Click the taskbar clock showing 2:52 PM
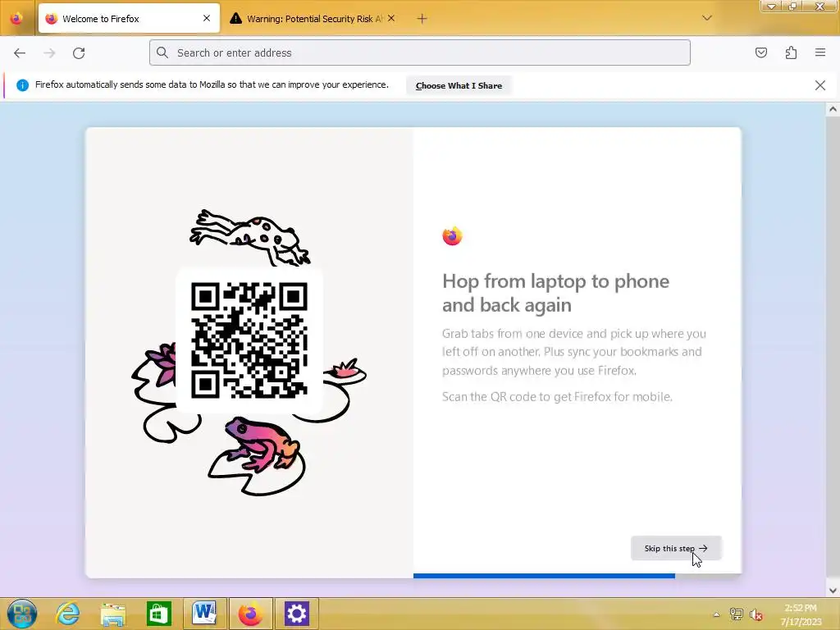Screen dimensions: 840x630 (801, 614)
